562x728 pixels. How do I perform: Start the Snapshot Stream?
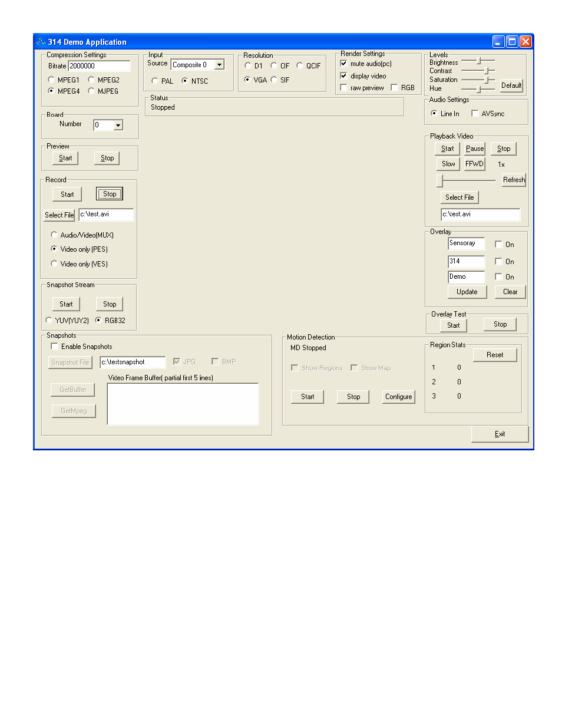click(66, 304)
